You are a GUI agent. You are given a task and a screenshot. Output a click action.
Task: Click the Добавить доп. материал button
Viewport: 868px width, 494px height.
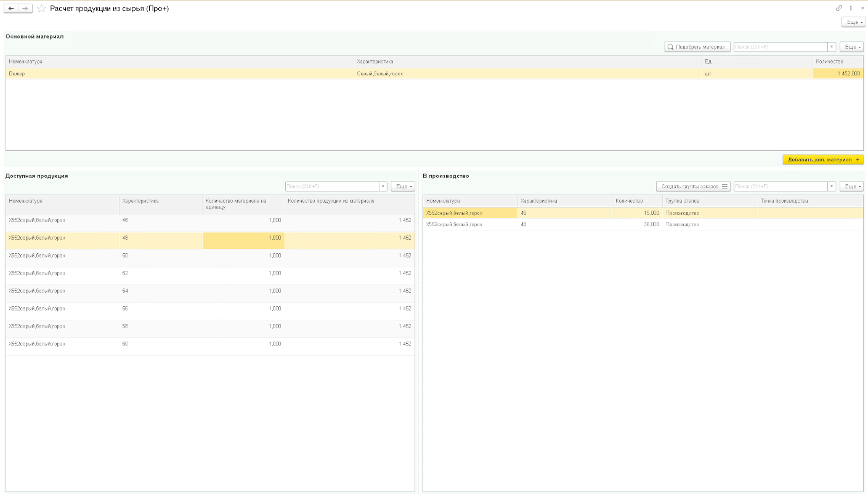[823, 160]
